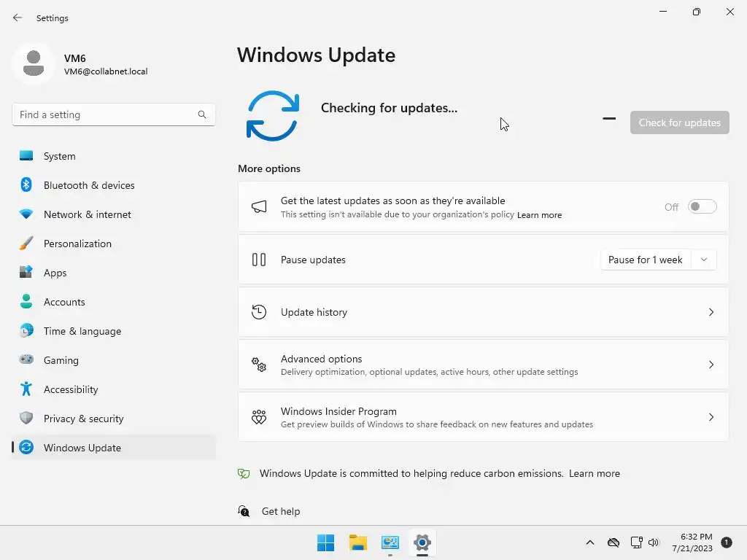Click the megaphone icon for latest updates
The image size is (747, 560).
click(x=259, y=206)
